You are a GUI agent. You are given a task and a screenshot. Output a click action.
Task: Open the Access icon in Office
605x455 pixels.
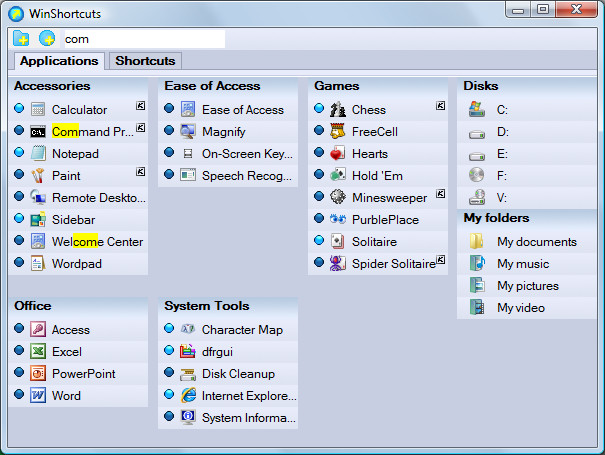(38, 329)
